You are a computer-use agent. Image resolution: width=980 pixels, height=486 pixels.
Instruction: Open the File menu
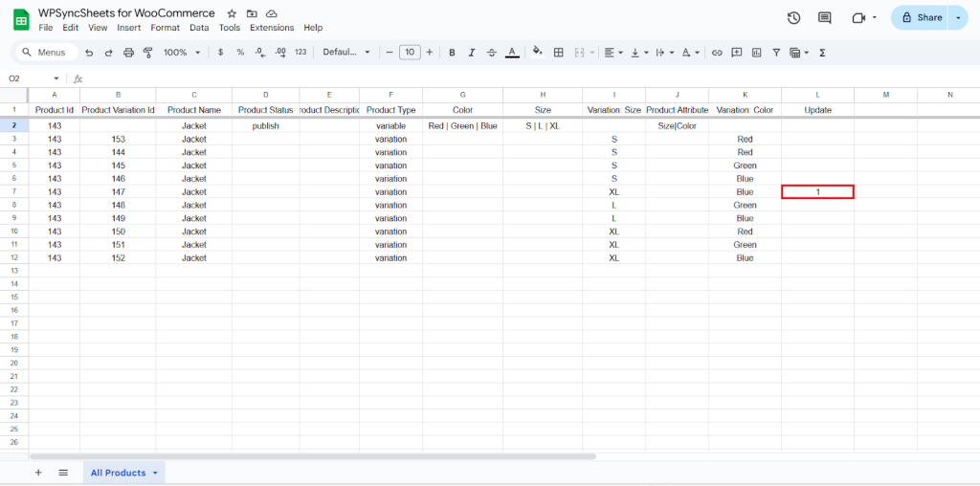coord(46,28)
